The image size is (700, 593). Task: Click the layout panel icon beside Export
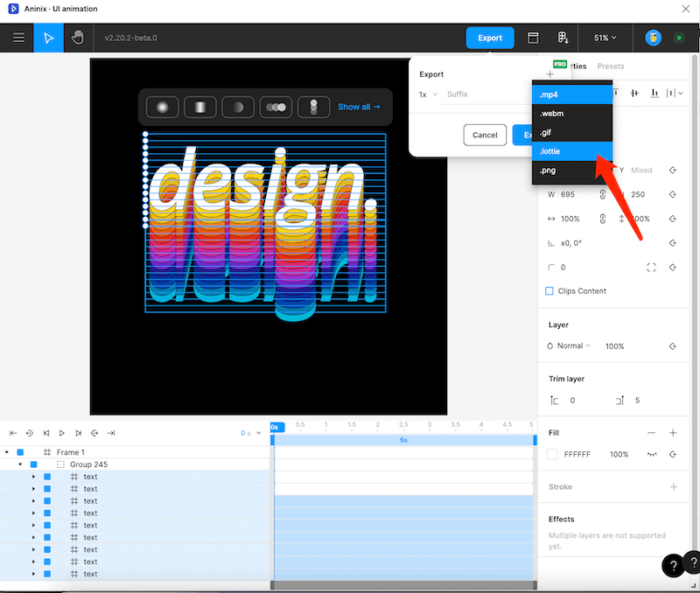[533, 38]
